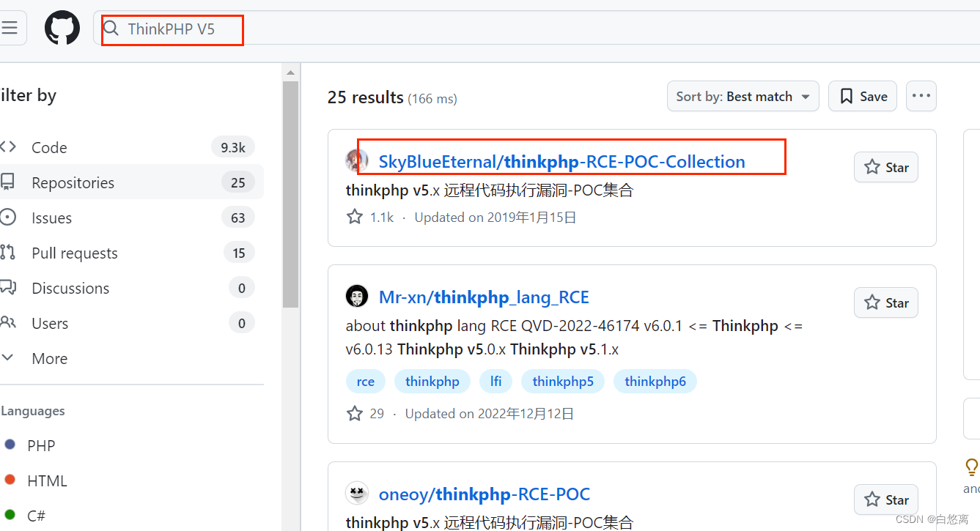The height and width of the screenshot is (531, 980).
Task: Click the 63 Issues count badge
Action: [x=238, y=218]
